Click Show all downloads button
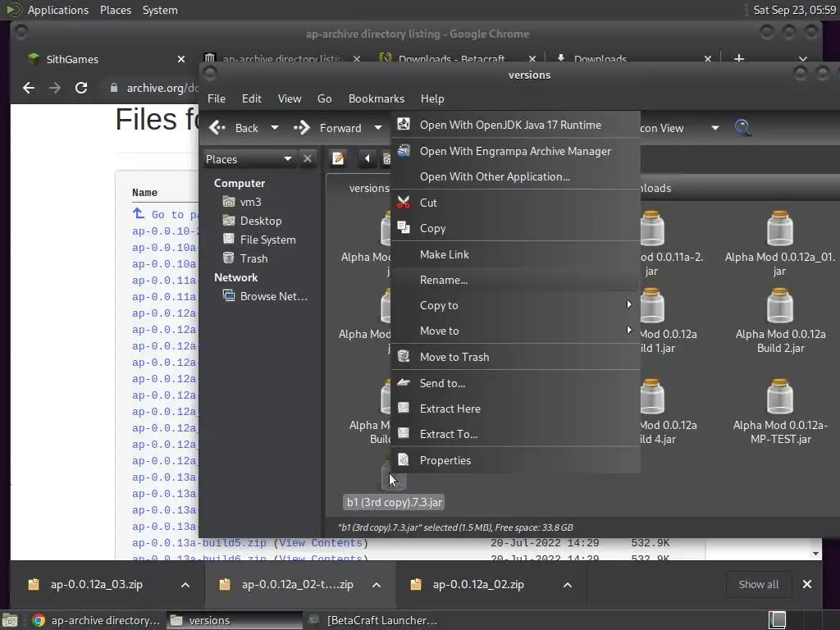Viewport: 840px width, 630px height. (759, 584)
